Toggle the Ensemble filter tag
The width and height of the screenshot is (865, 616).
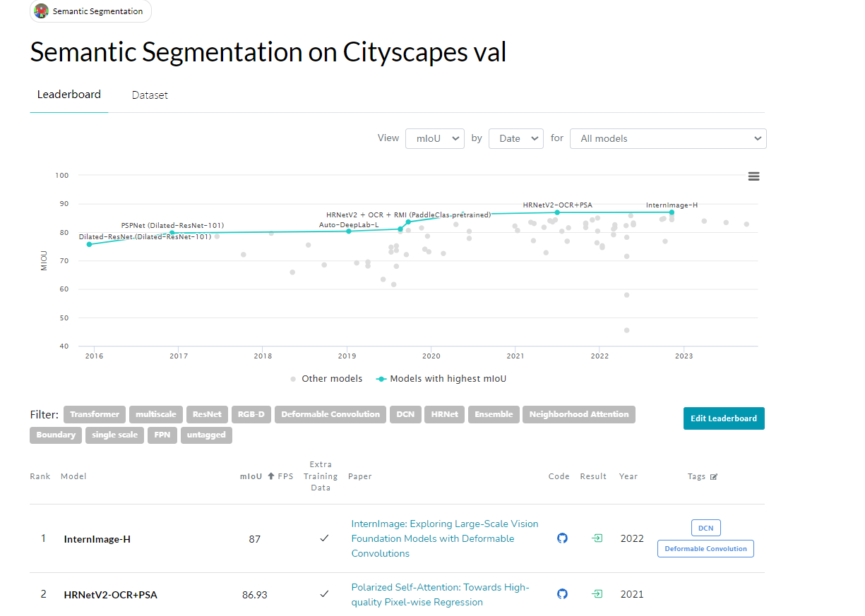click(494, 414)
